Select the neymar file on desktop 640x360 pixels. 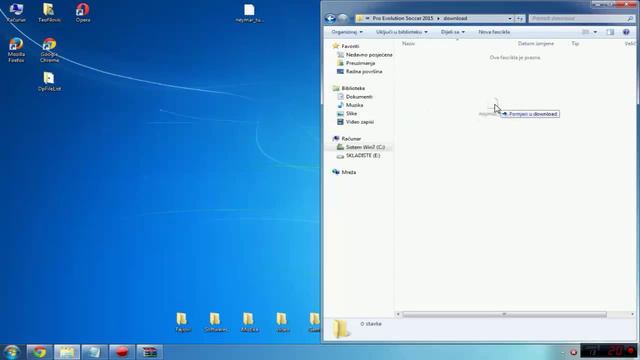tap(249, 13)
